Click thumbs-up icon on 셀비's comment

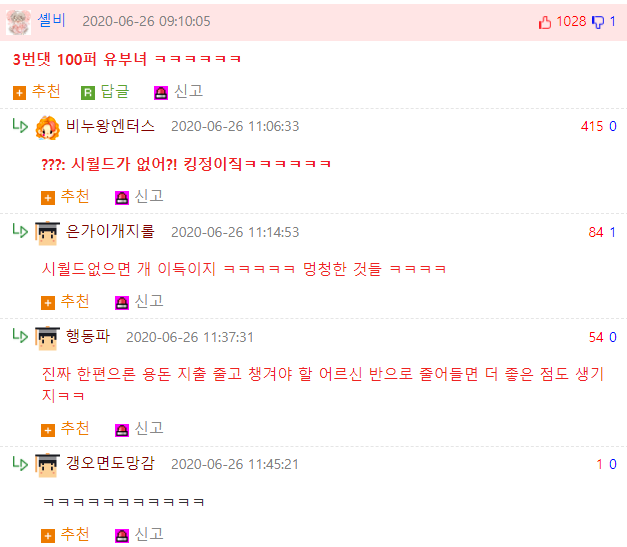(x=545, y=22)
